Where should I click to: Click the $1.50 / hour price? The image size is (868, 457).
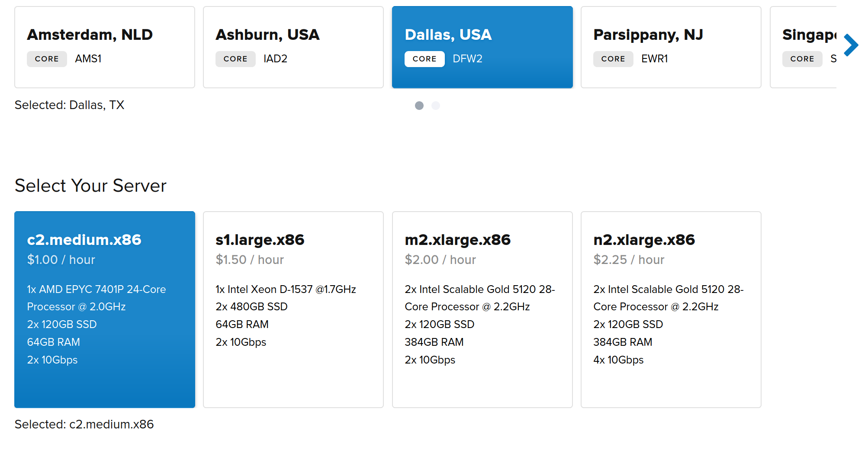click(250, 260)
